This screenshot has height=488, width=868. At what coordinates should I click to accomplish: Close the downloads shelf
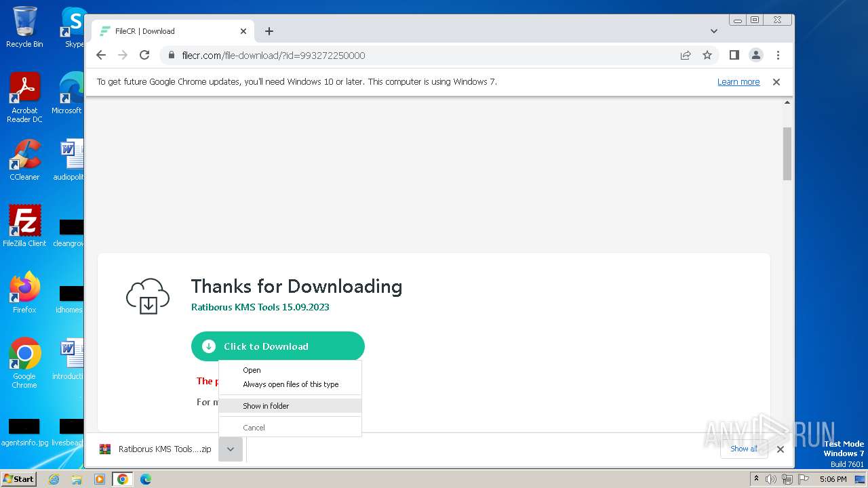pyautogui.click(x=781, y=449)
